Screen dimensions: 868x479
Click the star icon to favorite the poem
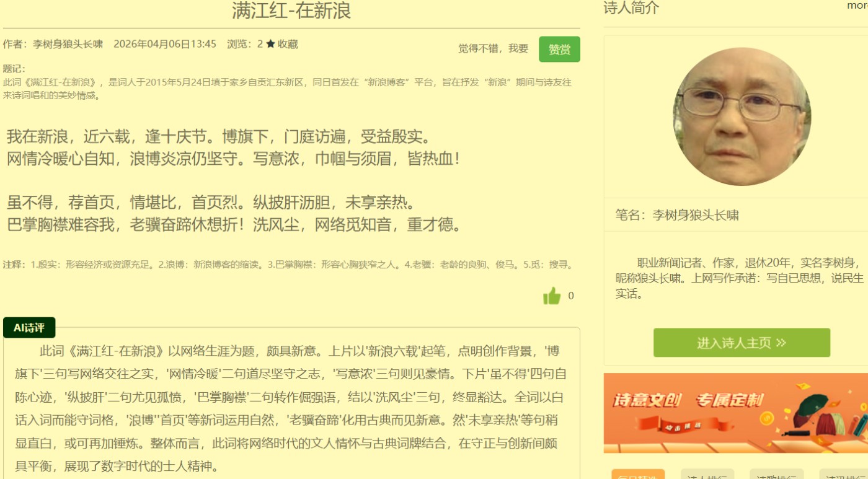click(x=270, y=44)
